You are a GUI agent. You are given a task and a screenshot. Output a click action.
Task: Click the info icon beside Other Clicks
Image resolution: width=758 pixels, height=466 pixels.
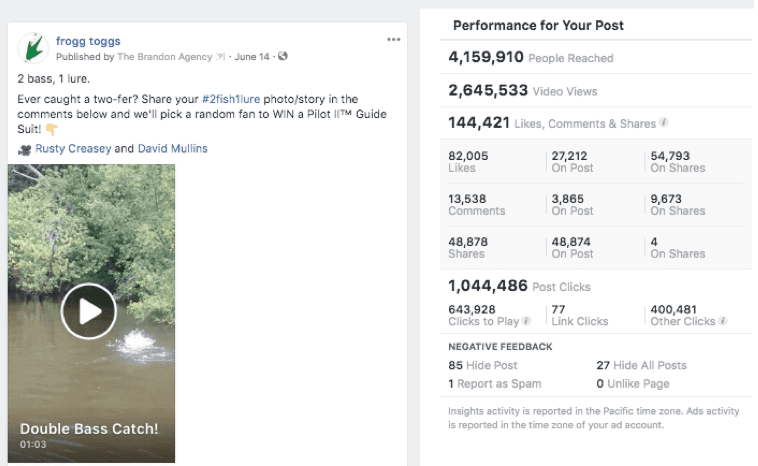point(723,322)
